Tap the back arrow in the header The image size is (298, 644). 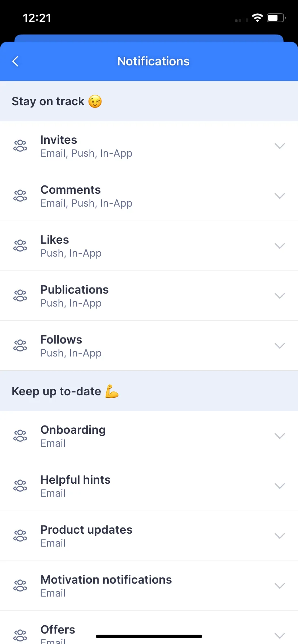15,61
